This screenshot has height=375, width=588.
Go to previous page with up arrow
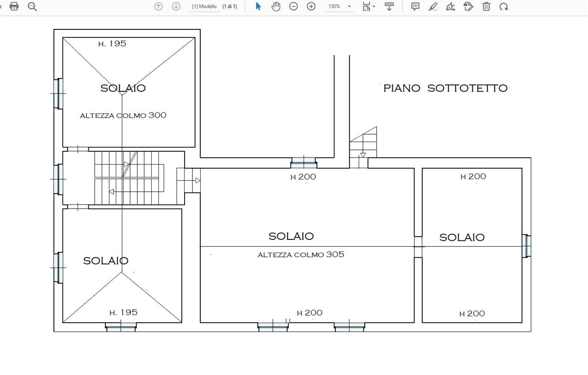point(158,6)
